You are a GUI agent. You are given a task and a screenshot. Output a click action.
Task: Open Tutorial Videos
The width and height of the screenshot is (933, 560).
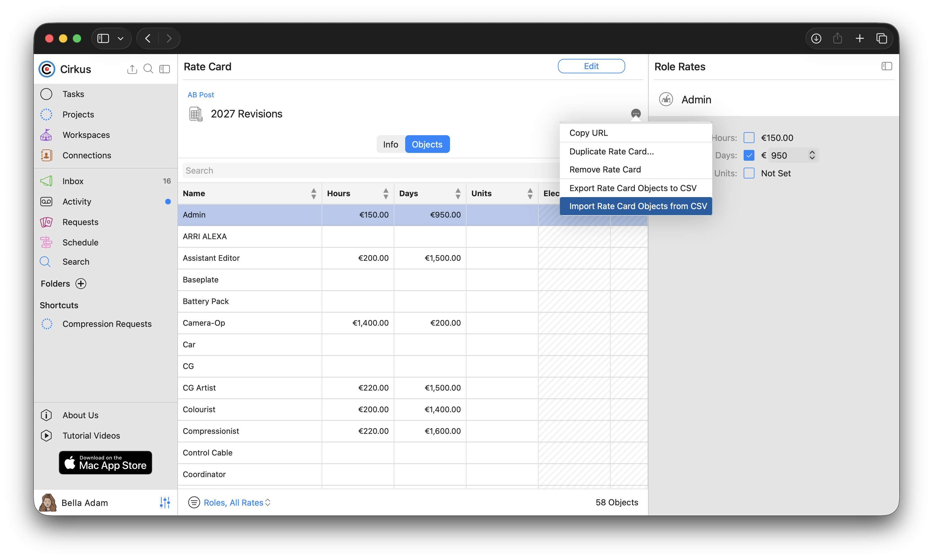106,435
